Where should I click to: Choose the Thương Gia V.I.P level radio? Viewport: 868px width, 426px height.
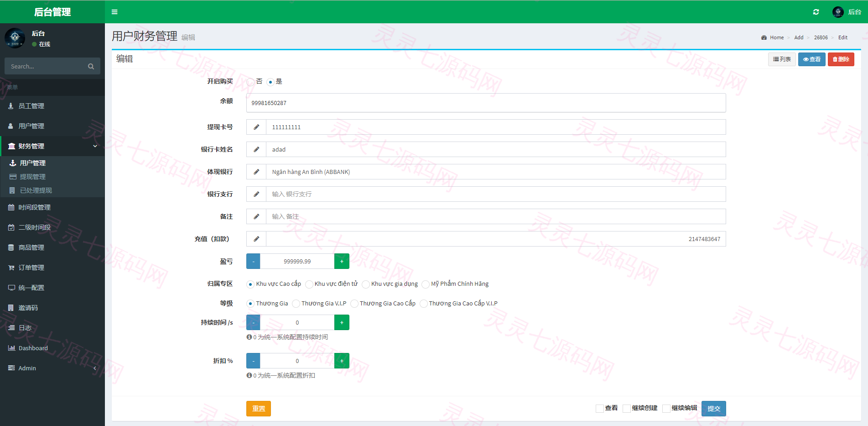click(x=296, y=304)
